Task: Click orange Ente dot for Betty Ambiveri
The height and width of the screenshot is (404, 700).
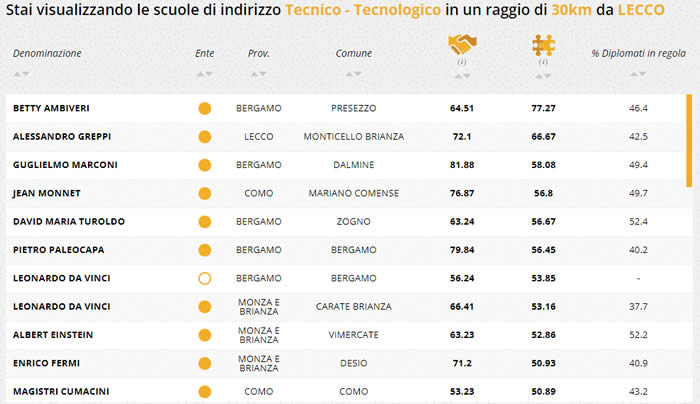Action: 204,108
